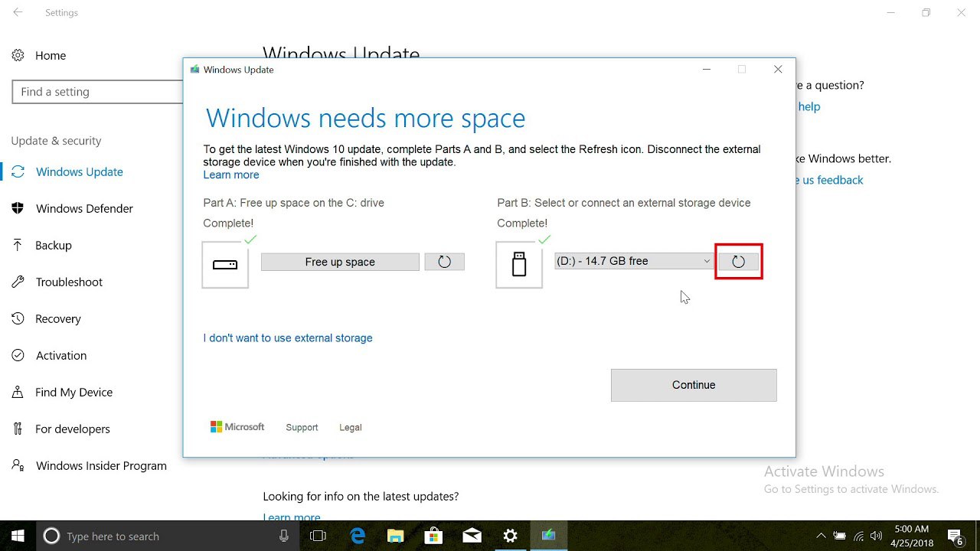Click the Windows Update dialog title icon
The width and height of the screenshot is (980, 551).
click(194, 70)
